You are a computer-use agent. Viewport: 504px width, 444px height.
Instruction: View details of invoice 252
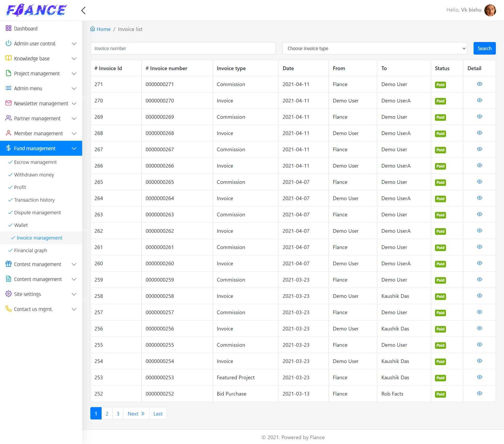coord(479,393)
